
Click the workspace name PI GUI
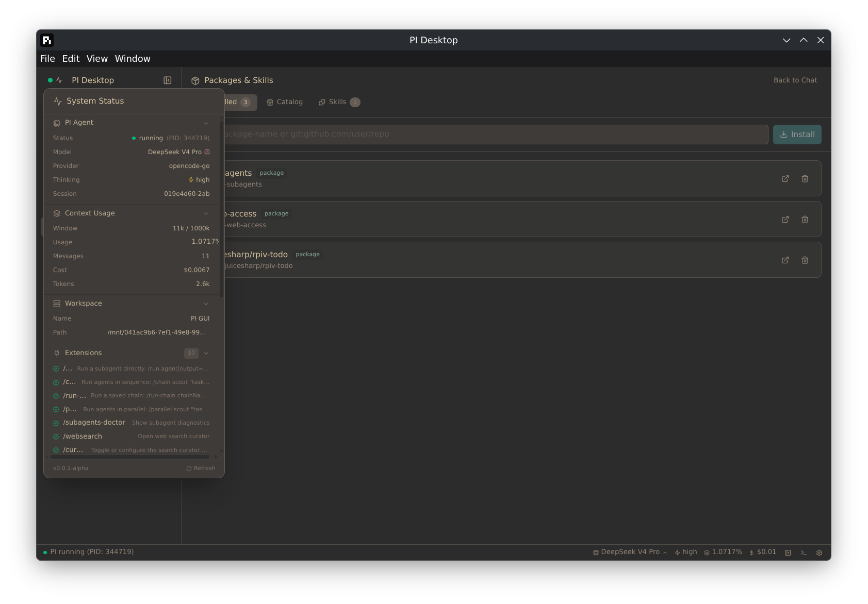[200, 318]
